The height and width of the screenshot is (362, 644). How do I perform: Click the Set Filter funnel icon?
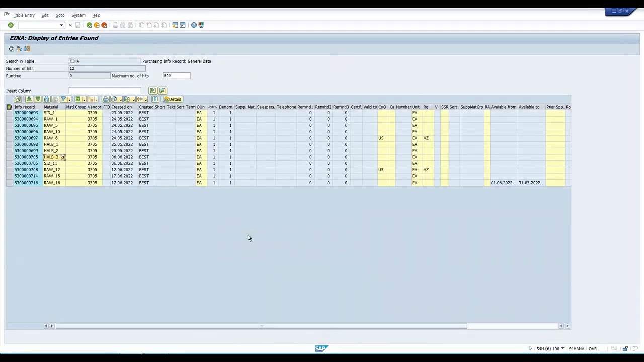click(x=63, y=99)
